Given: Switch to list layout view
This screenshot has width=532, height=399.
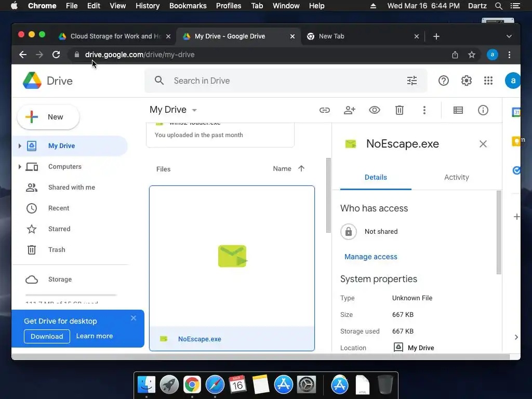Looking at the screenshot, I should point(458,110).
